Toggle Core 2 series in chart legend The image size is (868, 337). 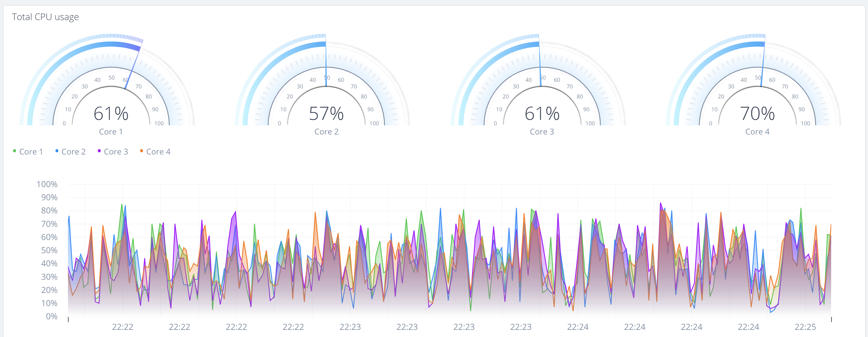(x=70, y=152)
